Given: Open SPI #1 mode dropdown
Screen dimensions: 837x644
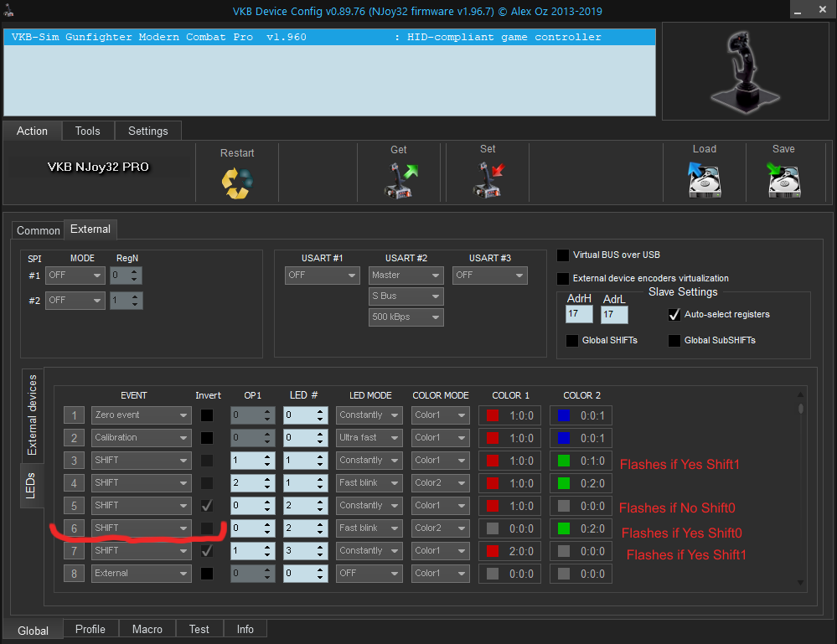Looking at the screenshot, I should [75, 276].
